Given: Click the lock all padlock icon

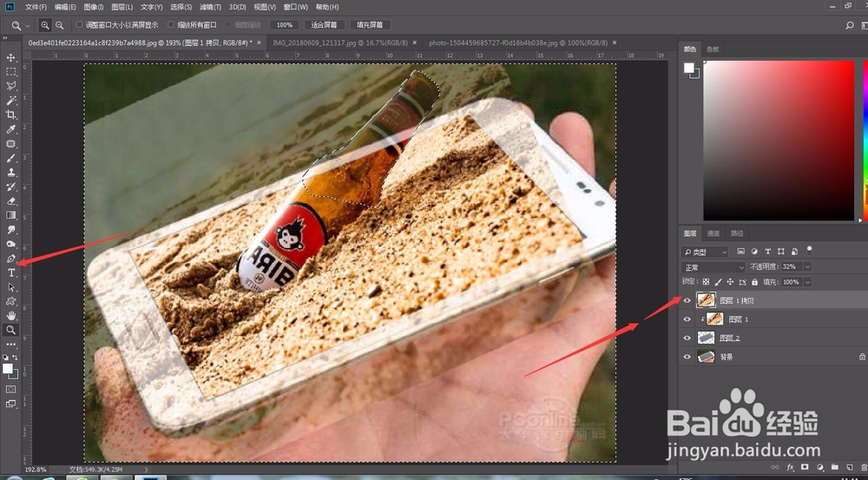Looking at the screenshot, I should pos(754,282).
